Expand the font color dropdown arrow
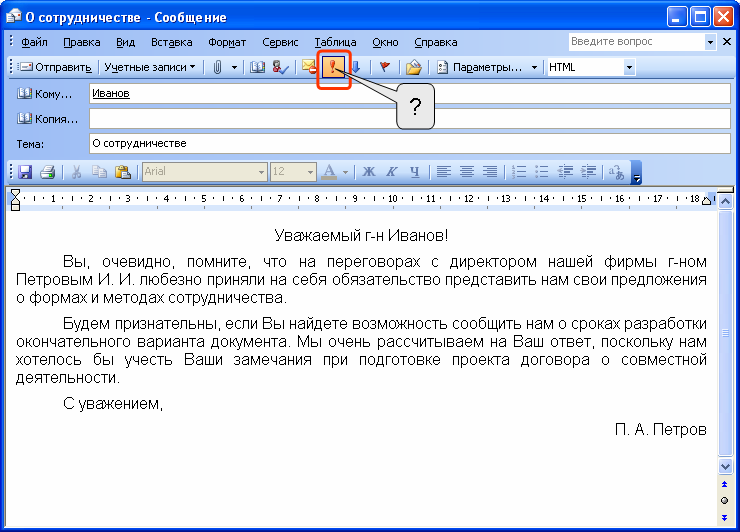 point(345,172)
